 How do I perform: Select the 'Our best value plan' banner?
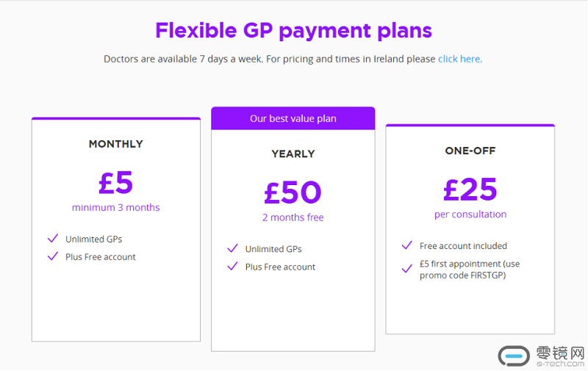(x=293, y=118)
